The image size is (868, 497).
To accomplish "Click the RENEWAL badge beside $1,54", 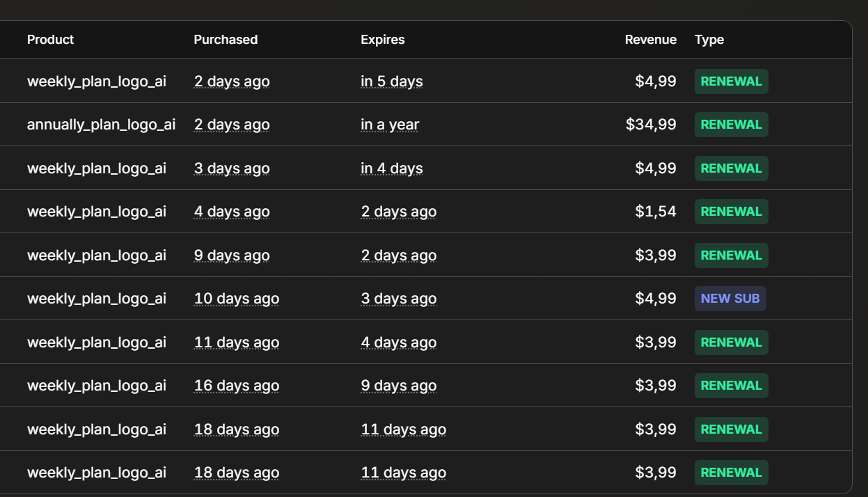I will 731,212.
